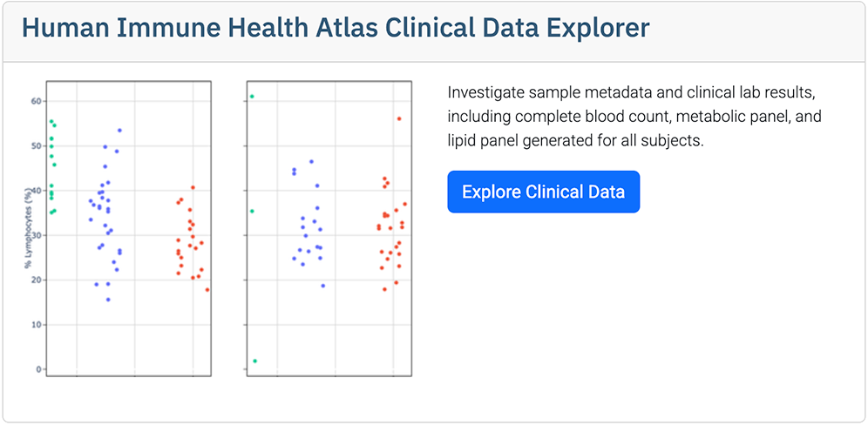
Task: Click the Explore Clinical Data button
Action: click(543, 192)
